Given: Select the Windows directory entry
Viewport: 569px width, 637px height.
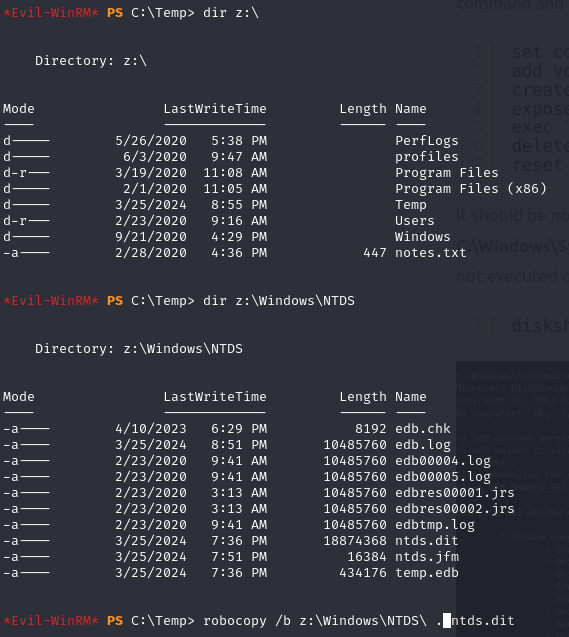Looking at the screenshot, I should 422,237.
